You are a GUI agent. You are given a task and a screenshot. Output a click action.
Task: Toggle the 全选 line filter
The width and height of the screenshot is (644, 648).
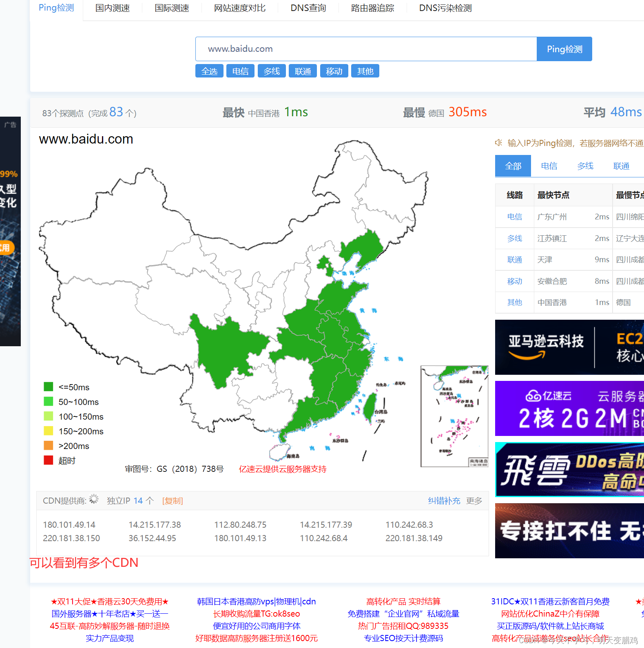coord(209,71)
